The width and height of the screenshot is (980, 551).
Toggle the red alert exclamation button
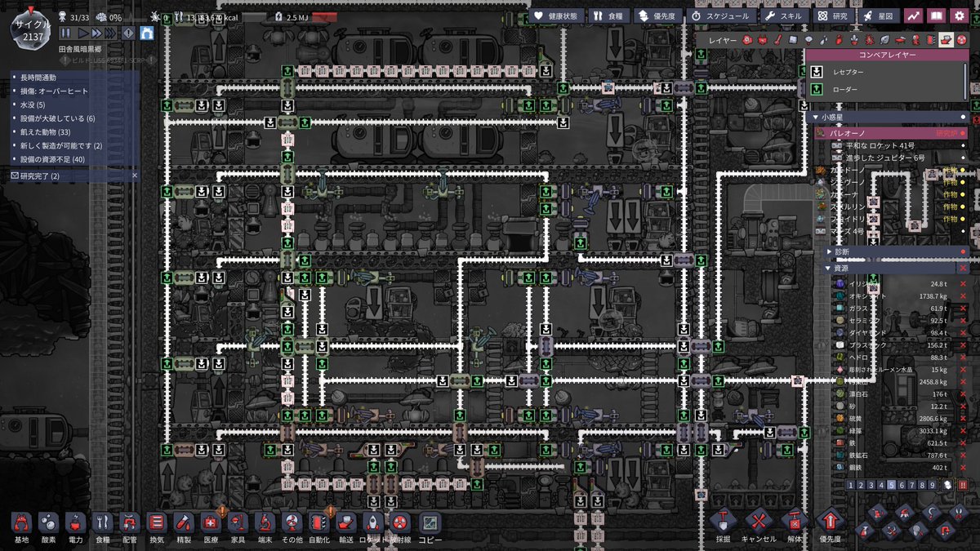(128, 33)
